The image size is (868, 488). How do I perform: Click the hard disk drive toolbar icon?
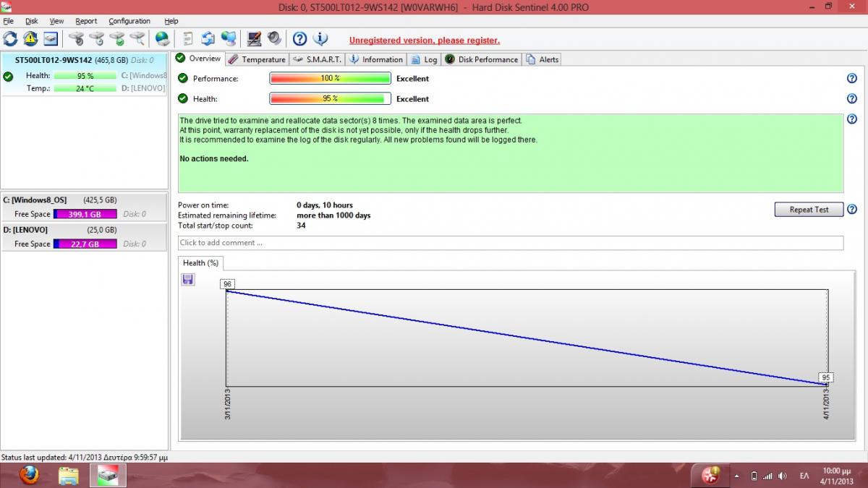(x=51, y=38)
